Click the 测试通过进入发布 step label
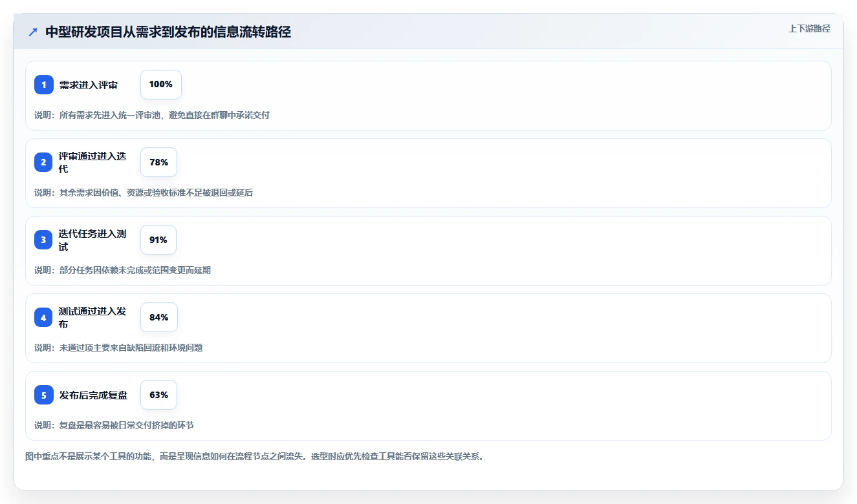This screenshot has height=504, width=857. point(92,317)
